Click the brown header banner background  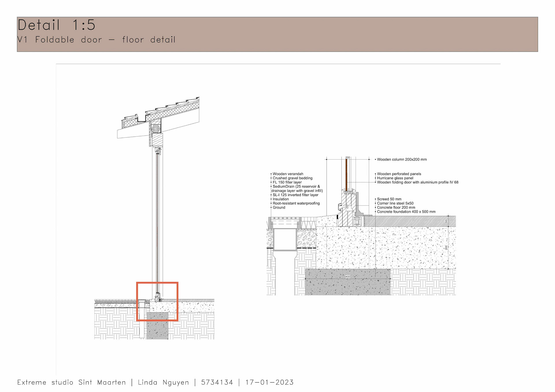347,34
